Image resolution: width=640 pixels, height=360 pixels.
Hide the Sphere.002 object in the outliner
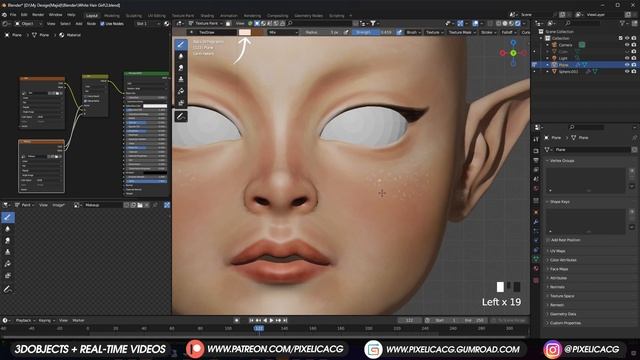coord(627,71)
